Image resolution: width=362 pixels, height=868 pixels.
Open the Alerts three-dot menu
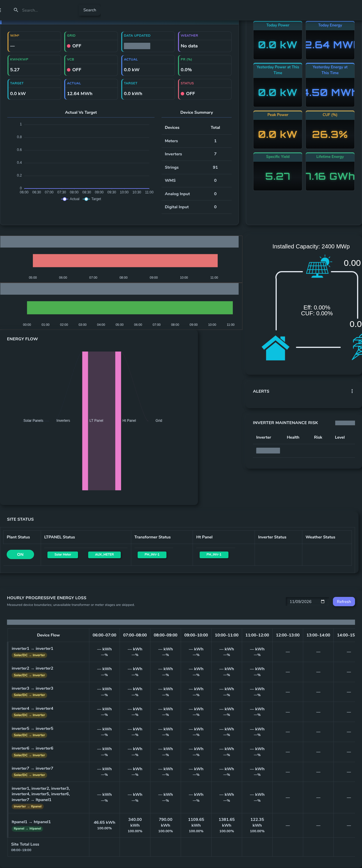(x=352, y=391)
